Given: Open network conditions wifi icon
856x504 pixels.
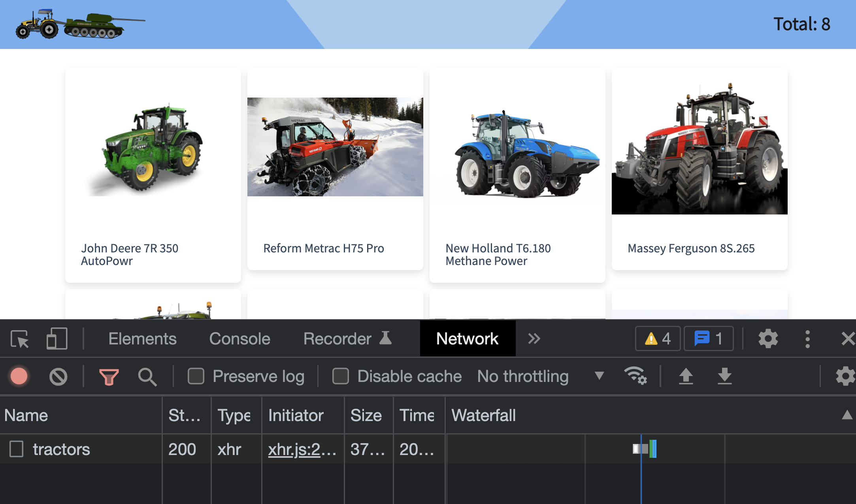Looking at the screenshot, I should coord(635,376).
